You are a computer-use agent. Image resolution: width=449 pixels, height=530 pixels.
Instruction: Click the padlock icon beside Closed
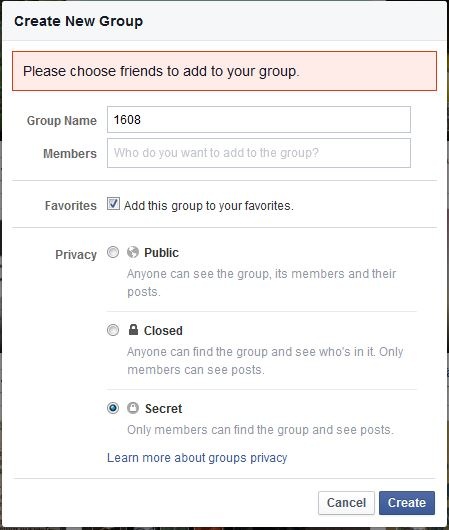click(x=133, y=330)
